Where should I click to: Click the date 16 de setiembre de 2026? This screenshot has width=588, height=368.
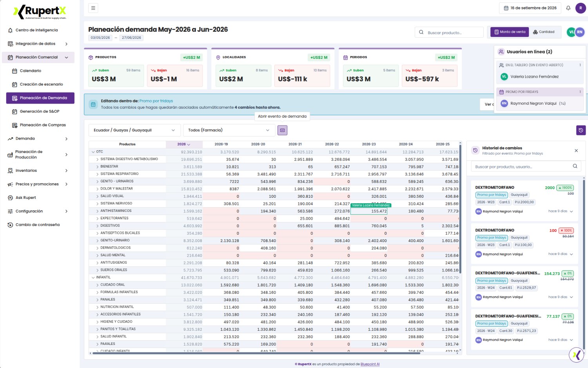point(530,8)
